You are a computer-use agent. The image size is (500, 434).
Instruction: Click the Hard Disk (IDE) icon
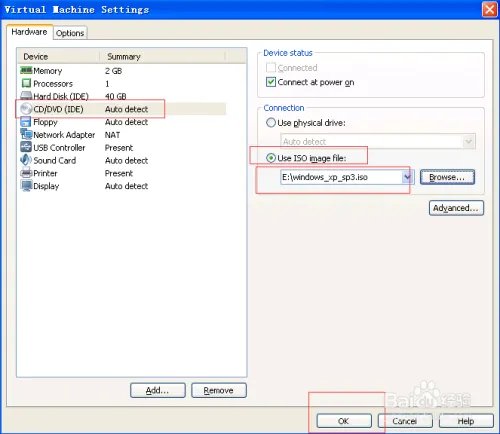click(x=26, y=96)
